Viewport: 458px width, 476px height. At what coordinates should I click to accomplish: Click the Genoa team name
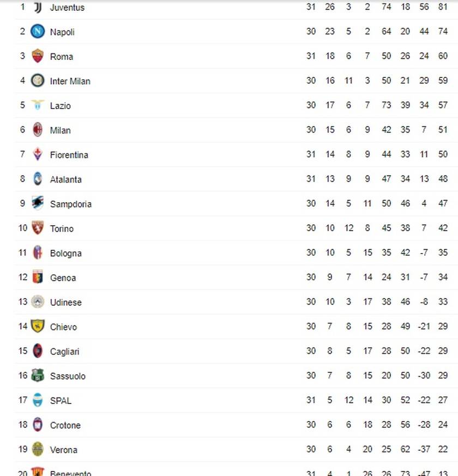tap(63, 278)
